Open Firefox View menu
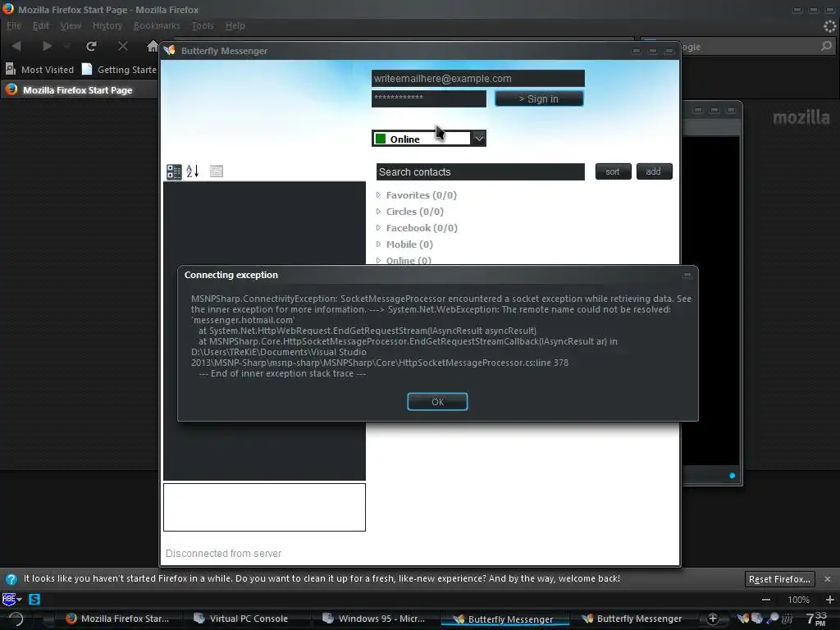840x630 pixels. pos(71,25)
